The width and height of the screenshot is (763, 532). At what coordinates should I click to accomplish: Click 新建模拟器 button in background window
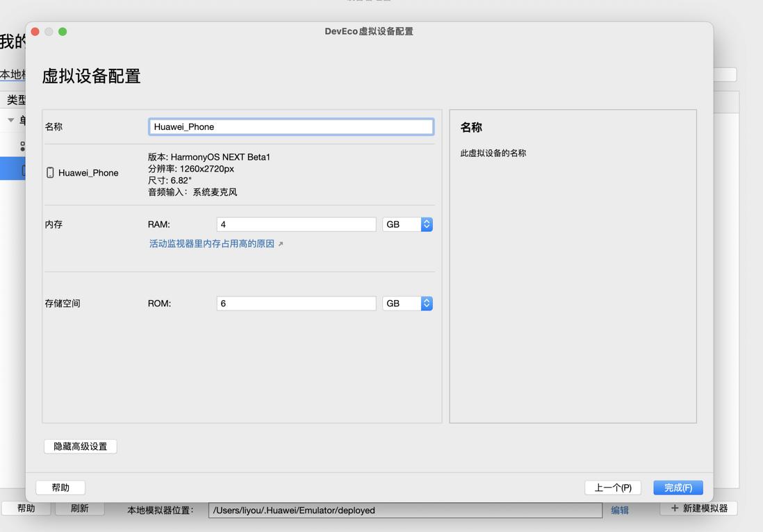tap(699, 508)
